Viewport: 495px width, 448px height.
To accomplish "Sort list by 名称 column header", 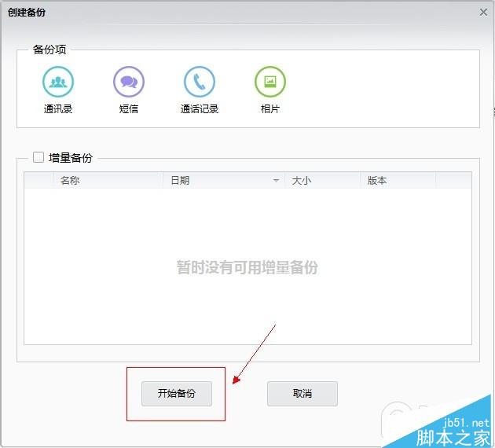I will tap(108, 180).
